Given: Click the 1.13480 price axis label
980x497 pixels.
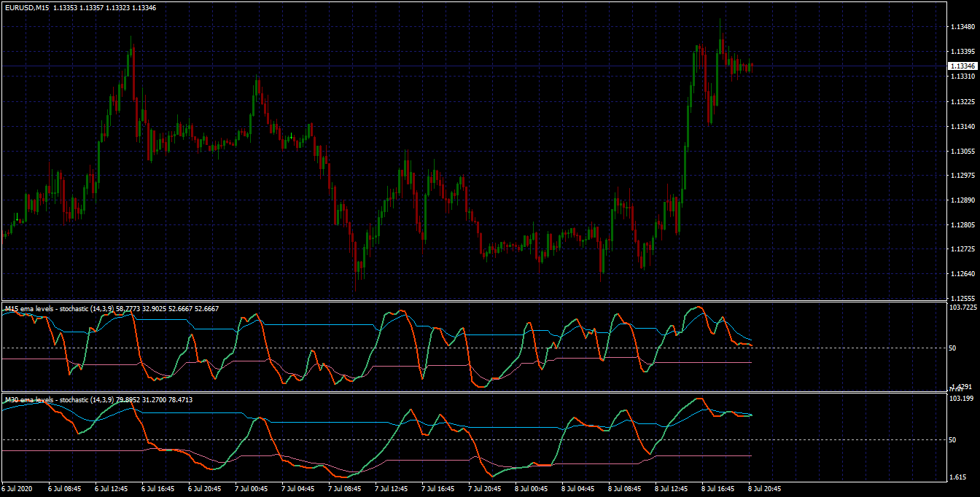Looking at the screenshot, I should click(962, 27).
